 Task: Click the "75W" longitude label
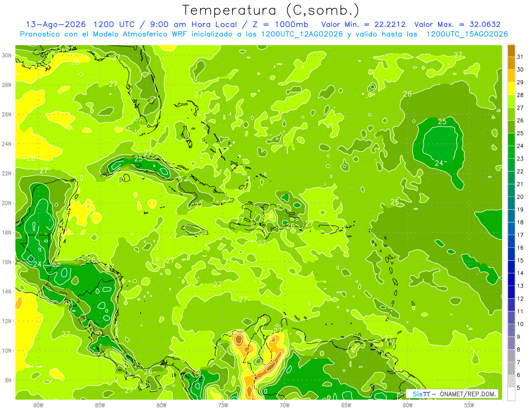(223, 406)
